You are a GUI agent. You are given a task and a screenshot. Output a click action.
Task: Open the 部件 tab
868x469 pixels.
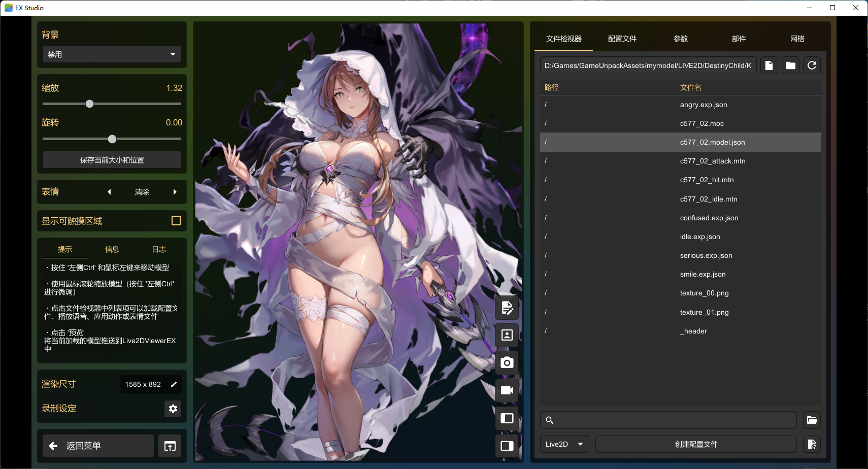click(x=739, y=39)
